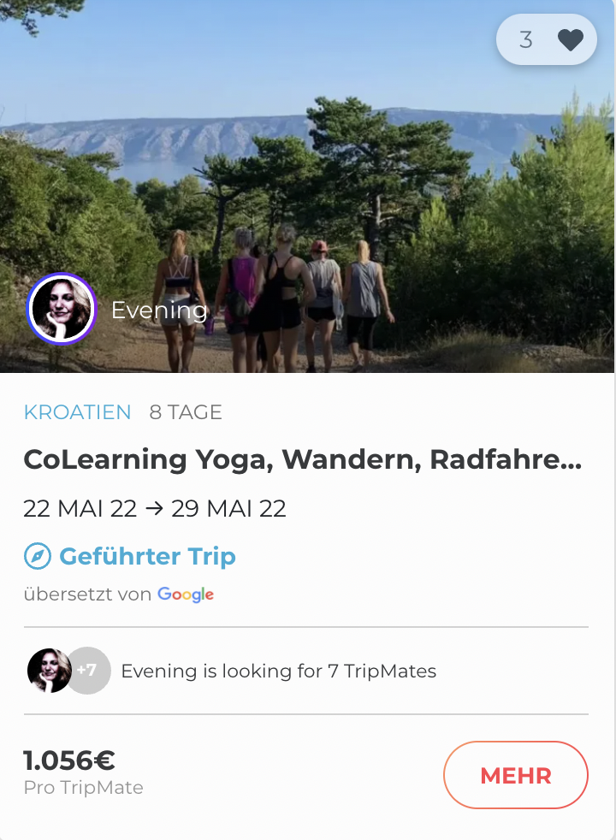Image resolution: width=616 pixels, height=840 pixels.
Task: Click Evening is looking for 7 TripMates
Action: (x=279, y=671)
